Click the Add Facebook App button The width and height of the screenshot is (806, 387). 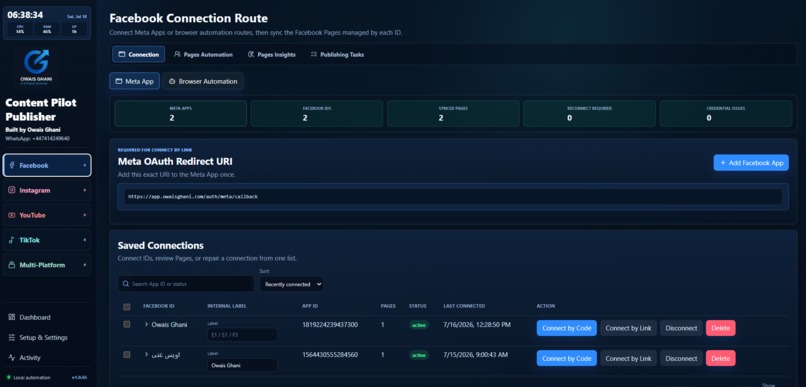[x=751, y=162]
